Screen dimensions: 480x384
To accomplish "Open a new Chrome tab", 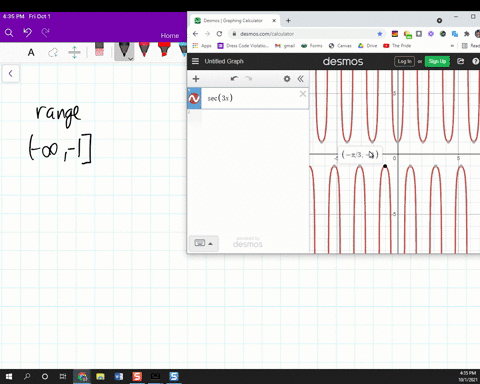I will 288,21.
